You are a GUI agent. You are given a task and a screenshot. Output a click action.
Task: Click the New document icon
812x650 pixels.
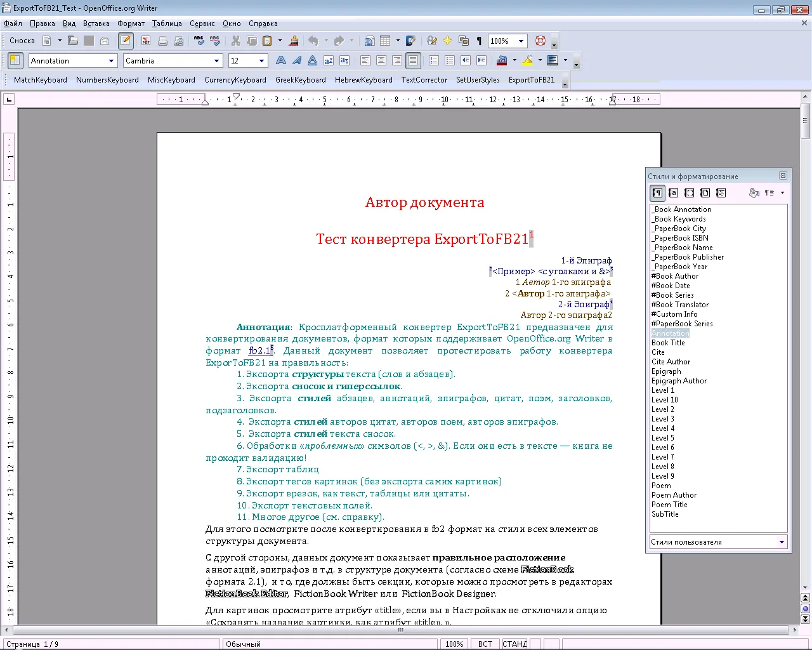tap(47, 41)
